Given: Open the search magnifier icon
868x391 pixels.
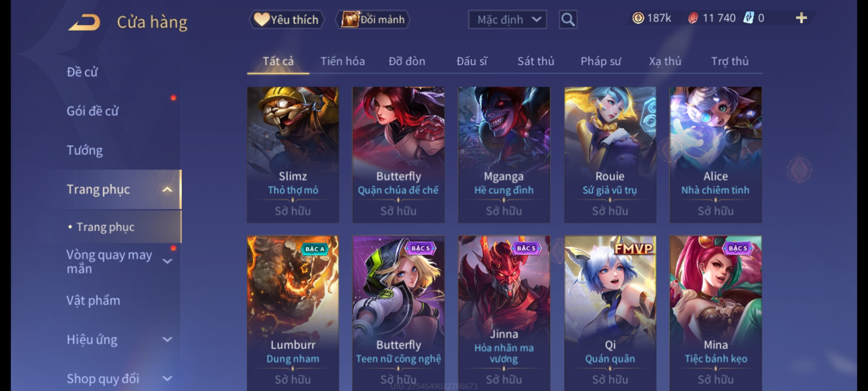Looking at the screenshot, I should click(x=568, y=20).
